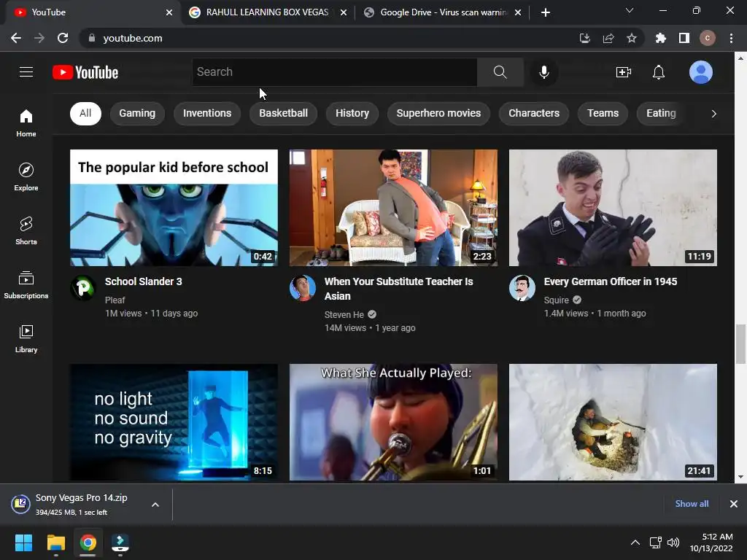Select the Inventions filter chip
This screenshot has width=747, height=560.
(207, 113)
